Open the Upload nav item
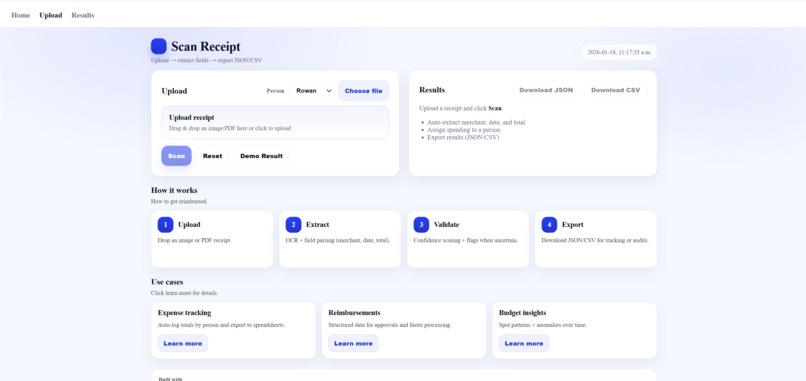Viewport: 806px width, 381px height. coord(51,15)
